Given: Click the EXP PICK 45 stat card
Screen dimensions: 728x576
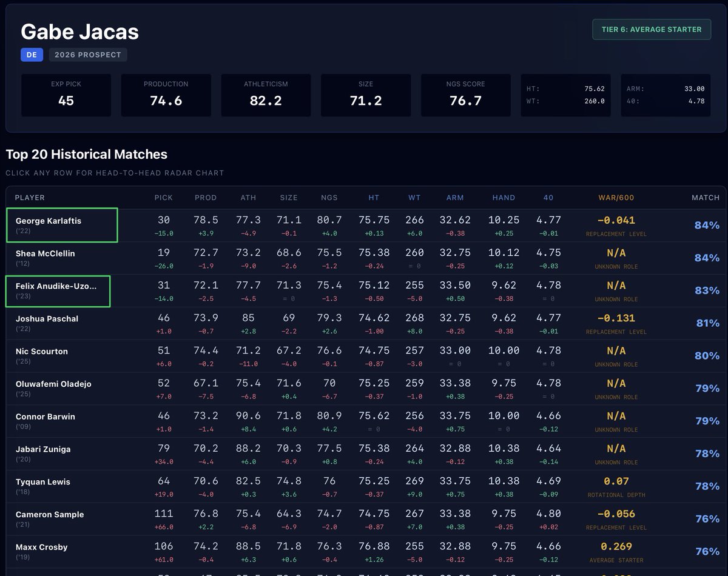Looking at the screenshot, I should click(66, 95).
